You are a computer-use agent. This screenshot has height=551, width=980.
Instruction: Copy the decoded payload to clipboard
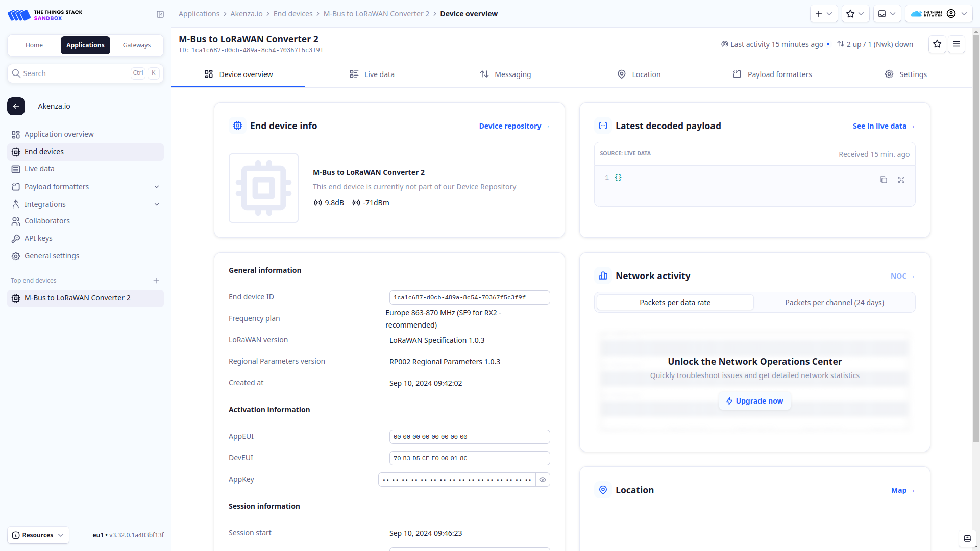pos(884,180)
